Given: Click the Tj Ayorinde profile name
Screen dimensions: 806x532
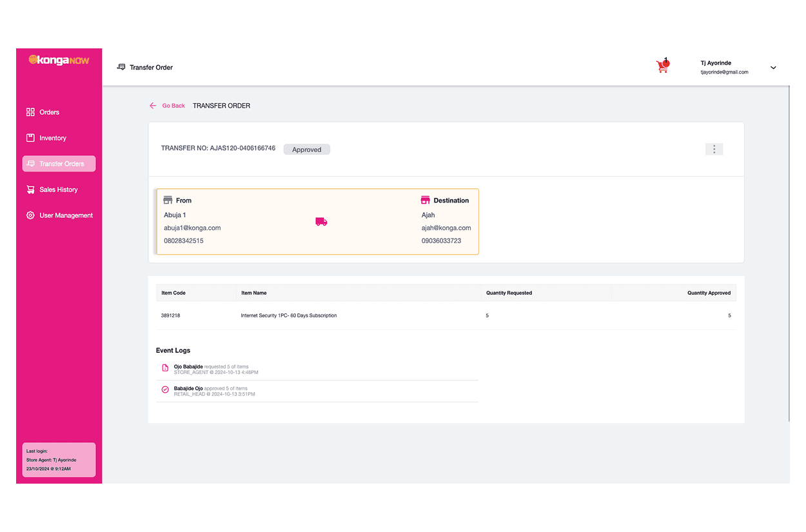Looking at the screenshot, I should 716,63.
